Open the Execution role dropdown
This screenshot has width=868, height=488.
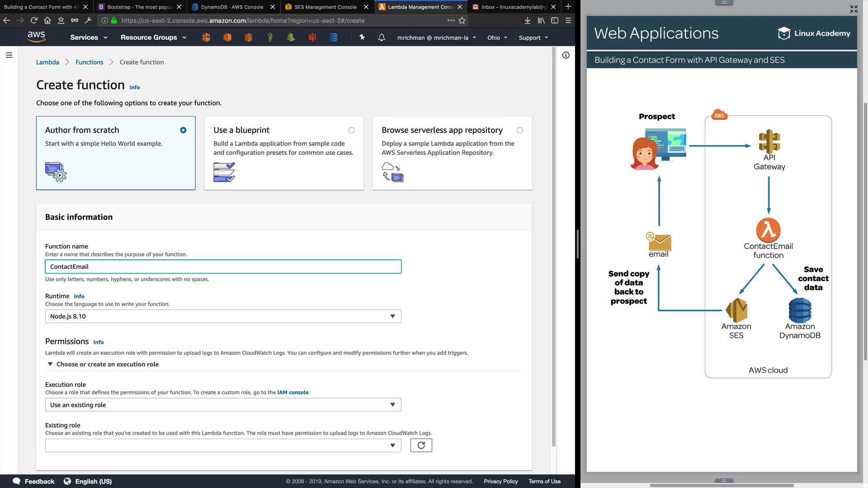(223, 405)
